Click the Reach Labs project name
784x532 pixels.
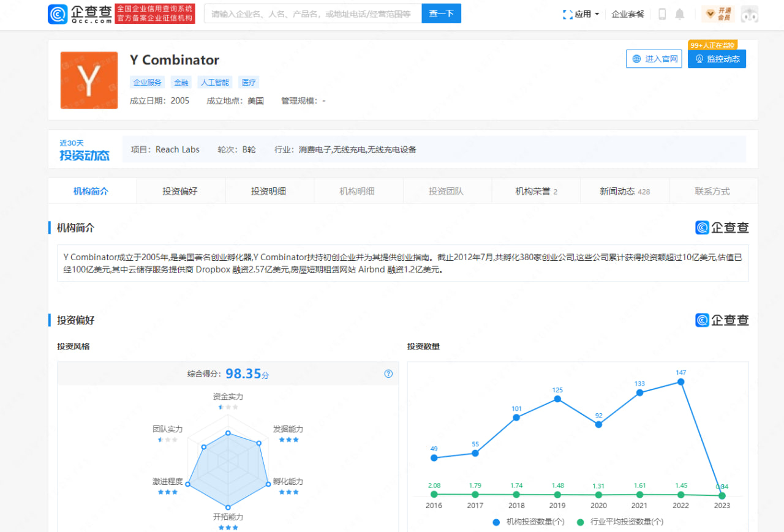pos(178,149)
